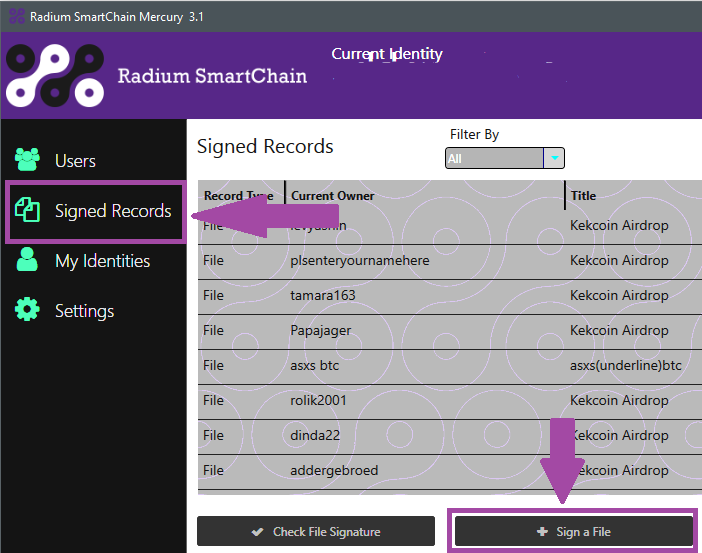Click the Radium SmartChain chain logo
The height and width of the screenshot is (553, 702).
click(55, 75)
